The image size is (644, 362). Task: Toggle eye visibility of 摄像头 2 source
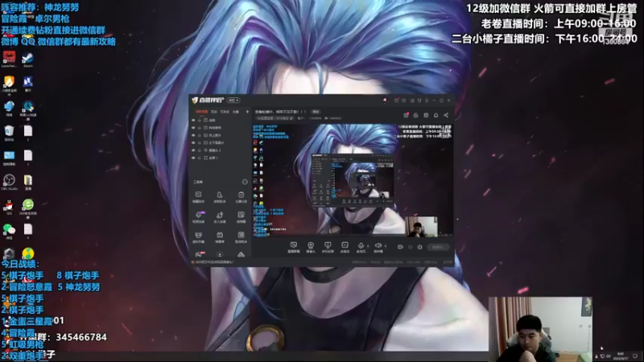193,150
